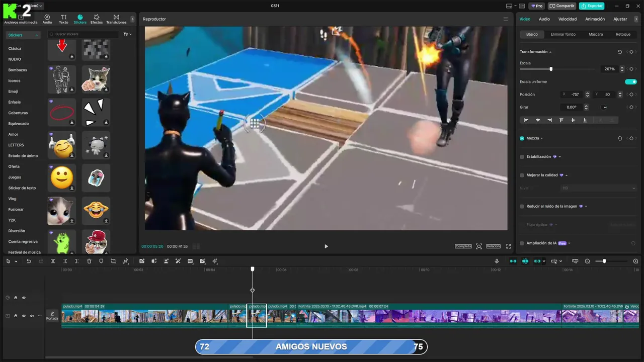Open the Transiciones tab
The height and width of the screenshot is (362, 644).
(x=116, y=19)
